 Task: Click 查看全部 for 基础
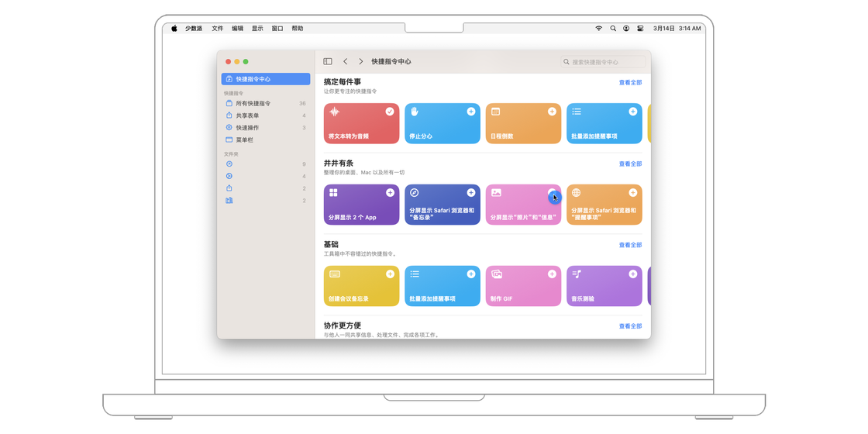631,245
